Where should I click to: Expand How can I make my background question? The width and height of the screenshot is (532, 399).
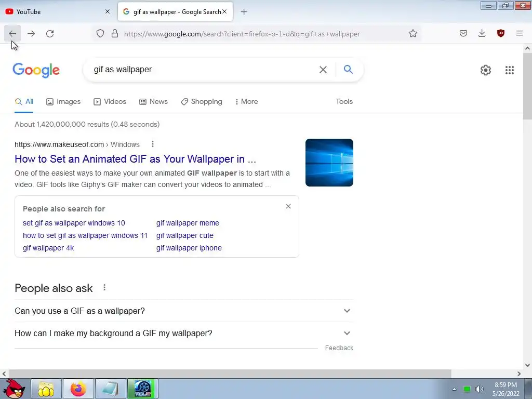click(x=184, y=333)
